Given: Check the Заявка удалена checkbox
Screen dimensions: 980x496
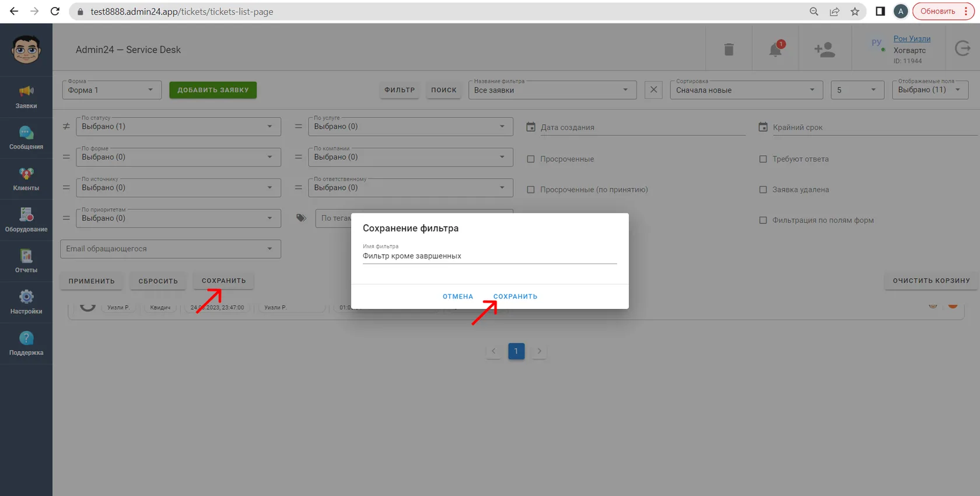Looking at the screenshot, I should click(x=763, y=189).
